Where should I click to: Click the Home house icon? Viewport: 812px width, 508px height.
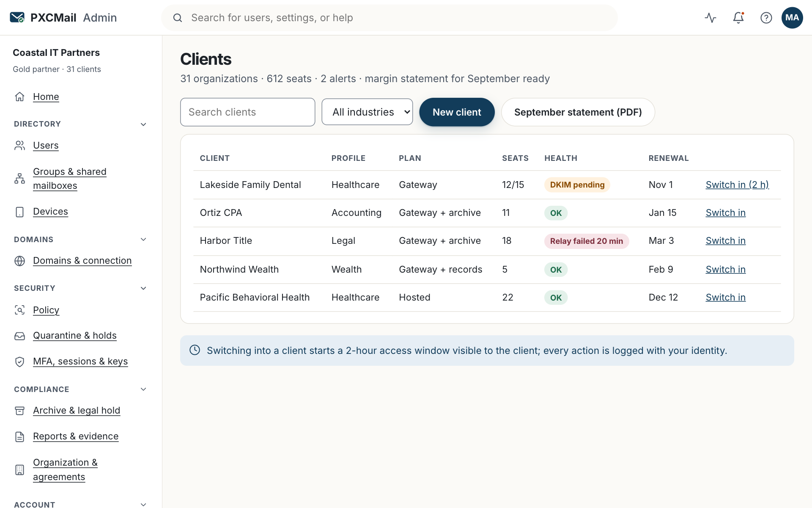tap(19, 97)
